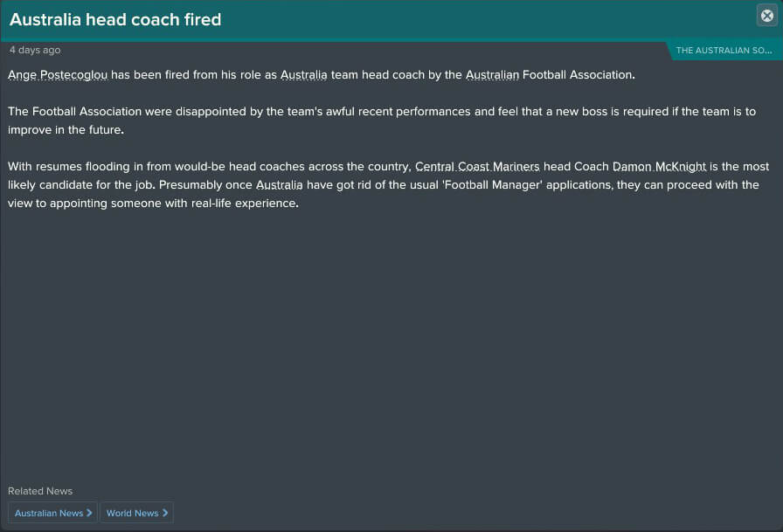Image resolution: width=783 pixels, height=532 pixels.
Task: Follow the underlined Australian link before Football Association
Action: [x=492, y=75]
